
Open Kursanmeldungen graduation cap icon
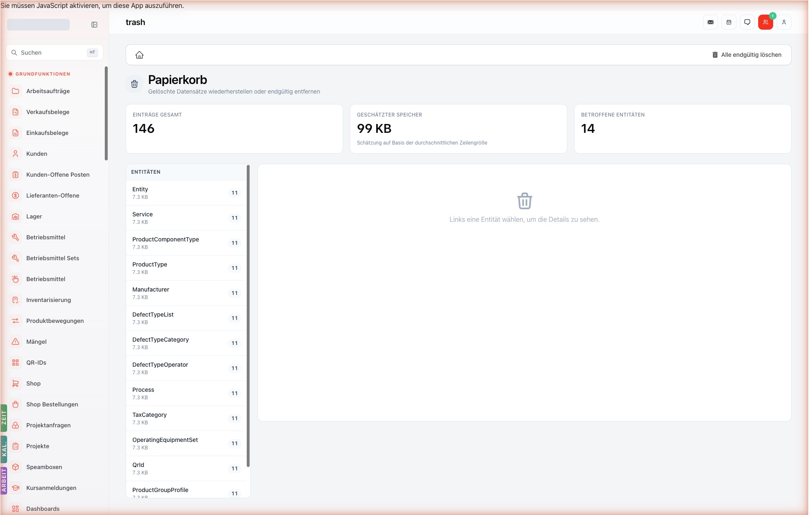pos(15,488)
